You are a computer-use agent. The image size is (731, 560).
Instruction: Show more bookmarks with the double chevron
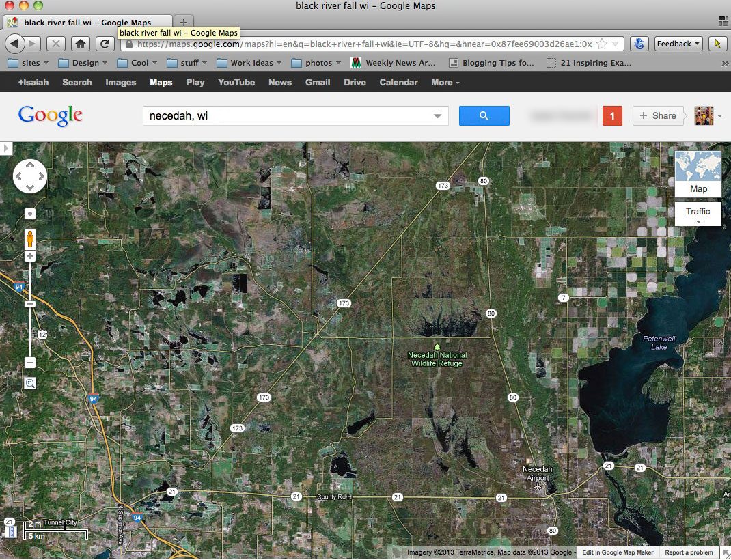[724, 63]
